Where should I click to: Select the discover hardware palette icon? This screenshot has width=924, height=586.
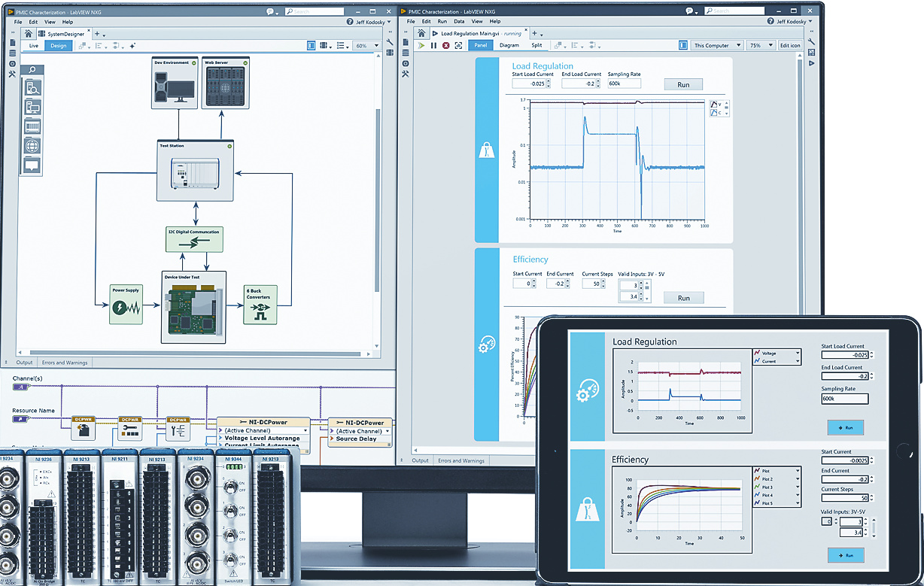coord(32,88)
